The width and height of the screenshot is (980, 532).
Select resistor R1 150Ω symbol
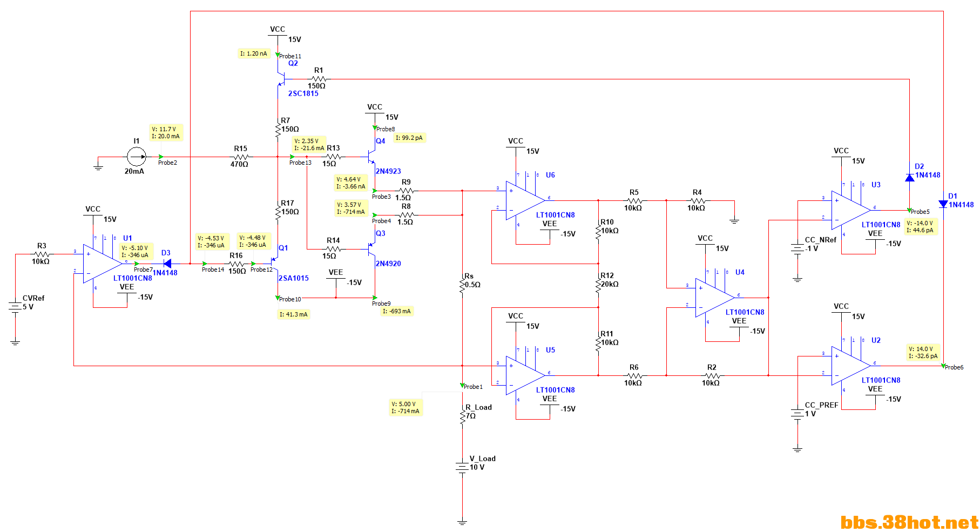319,79
